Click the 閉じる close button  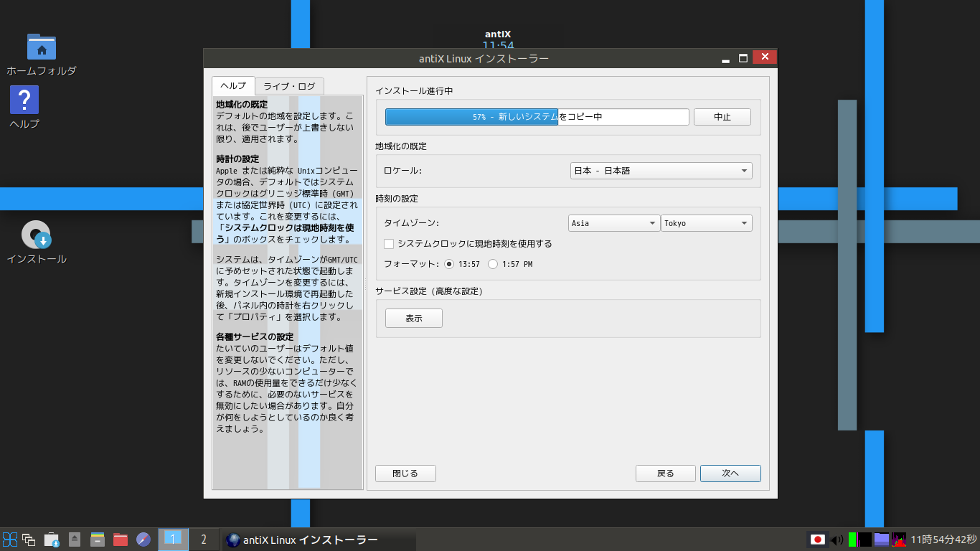click(x=405, y=474)
